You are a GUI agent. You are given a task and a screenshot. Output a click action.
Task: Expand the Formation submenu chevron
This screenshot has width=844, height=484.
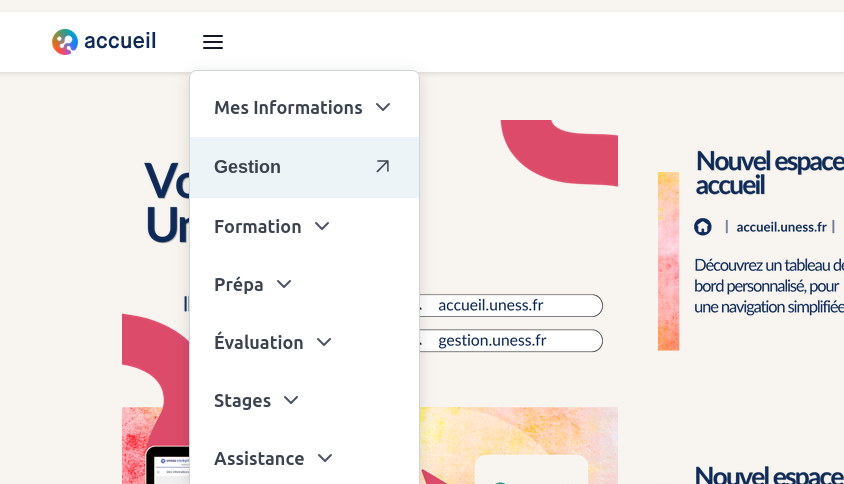(x=322, y=226)
